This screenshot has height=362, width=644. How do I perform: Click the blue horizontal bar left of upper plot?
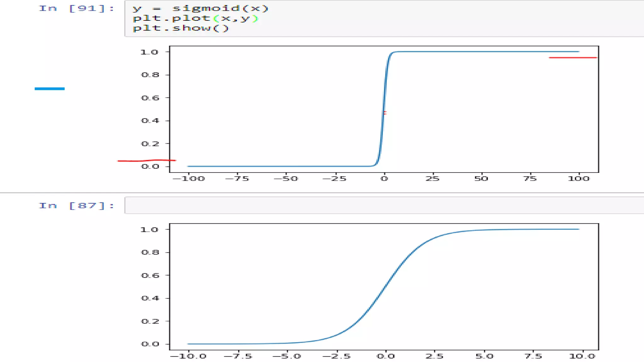[50, 89]
